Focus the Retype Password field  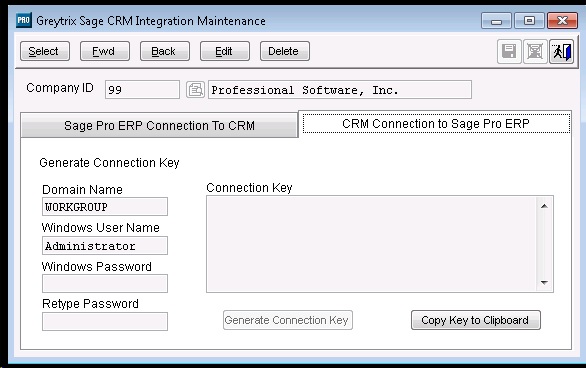click(105, 322)
